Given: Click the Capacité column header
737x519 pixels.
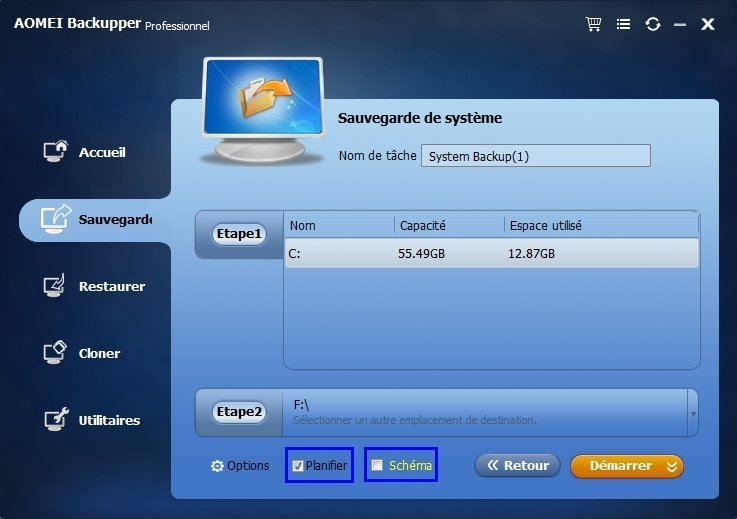Looking at the screenshot, I should pyautogui.click(x=423, y=226).
